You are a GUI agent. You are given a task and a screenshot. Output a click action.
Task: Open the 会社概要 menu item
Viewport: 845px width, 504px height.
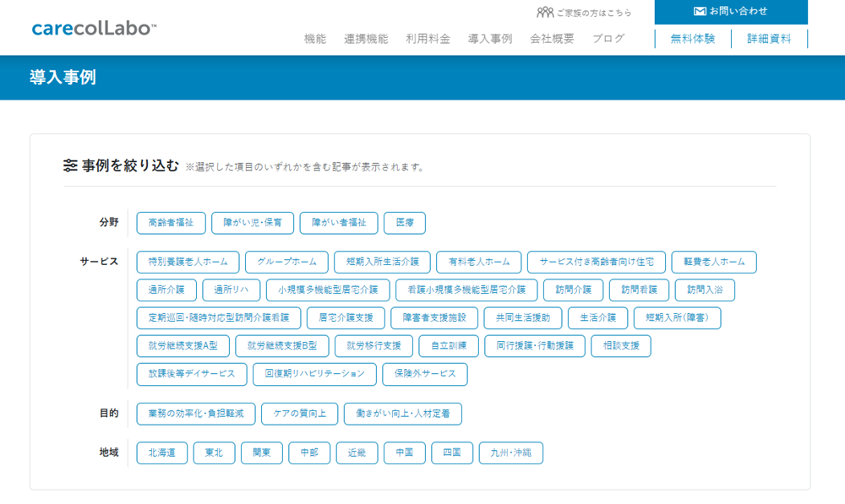click(552, 39)
